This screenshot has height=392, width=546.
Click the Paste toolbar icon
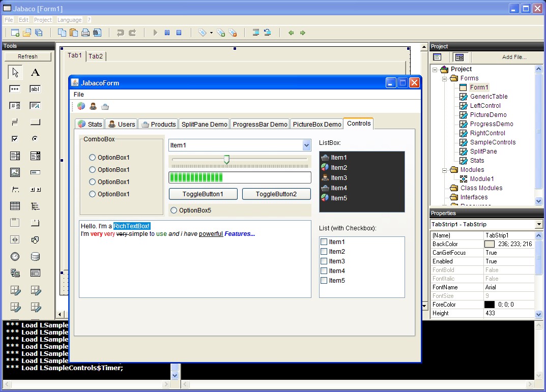pos(74,33)
